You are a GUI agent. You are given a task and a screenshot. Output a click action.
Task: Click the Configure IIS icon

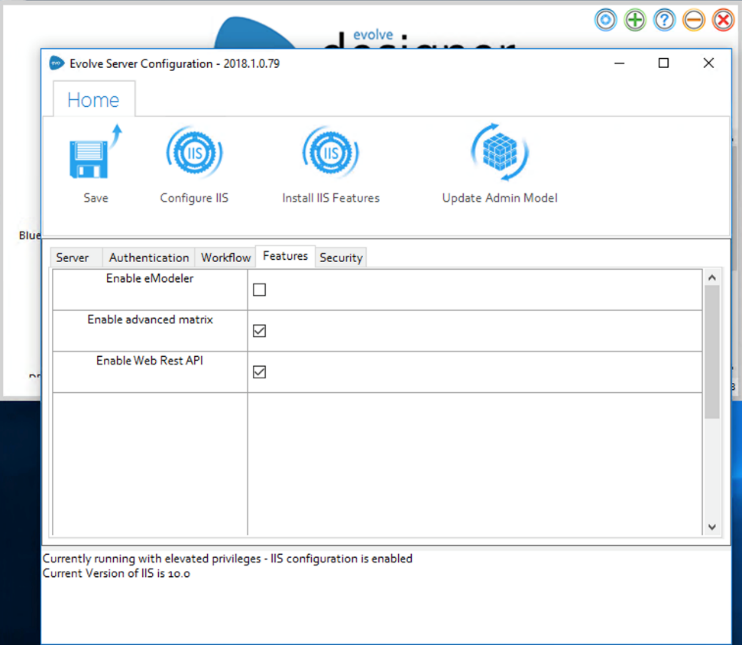194,155
